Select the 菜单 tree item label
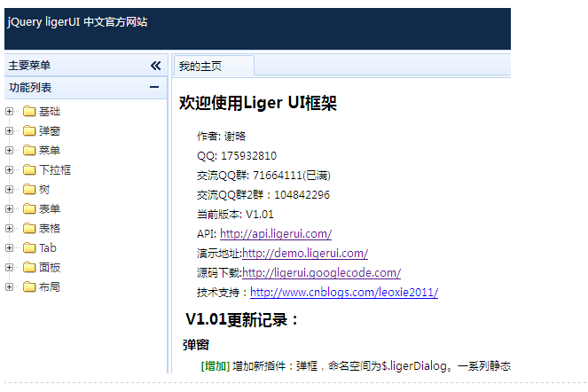Viewport: 588px width, 392px height. 50,151
